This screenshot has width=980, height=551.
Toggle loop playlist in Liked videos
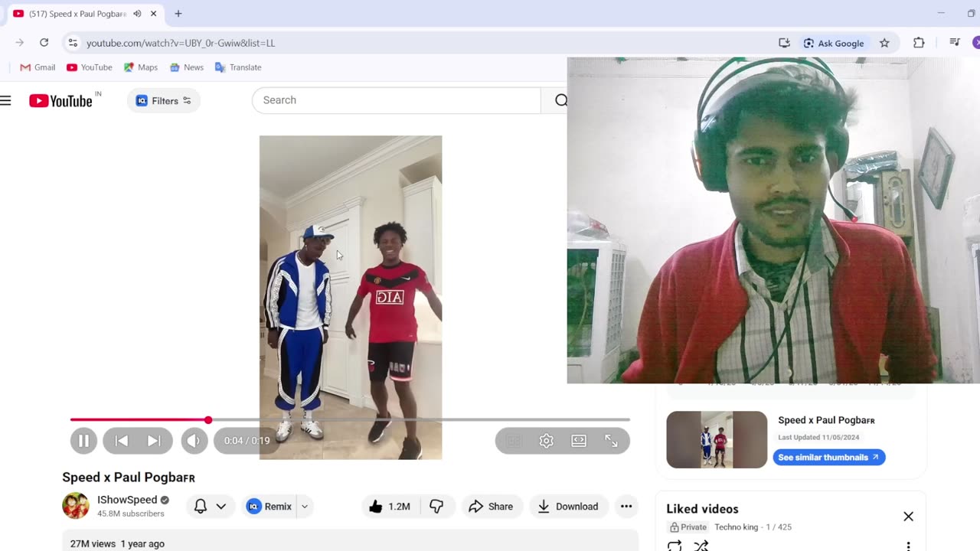point(675,546)
